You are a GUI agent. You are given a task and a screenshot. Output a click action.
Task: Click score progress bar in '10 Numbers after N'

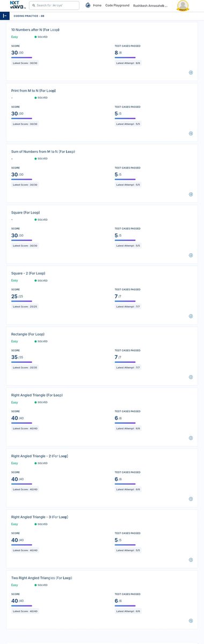[21, 58]
